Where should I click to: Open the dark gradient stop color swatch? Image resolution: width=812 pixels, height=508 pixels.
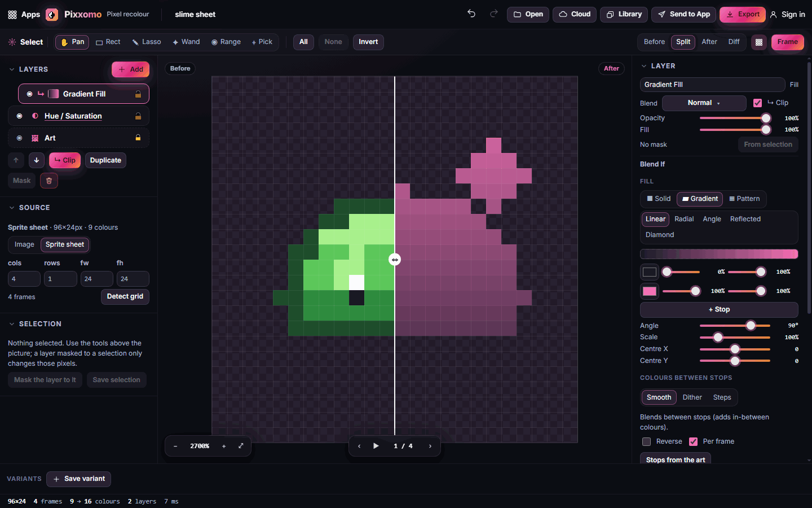click(x=650, y=272)
